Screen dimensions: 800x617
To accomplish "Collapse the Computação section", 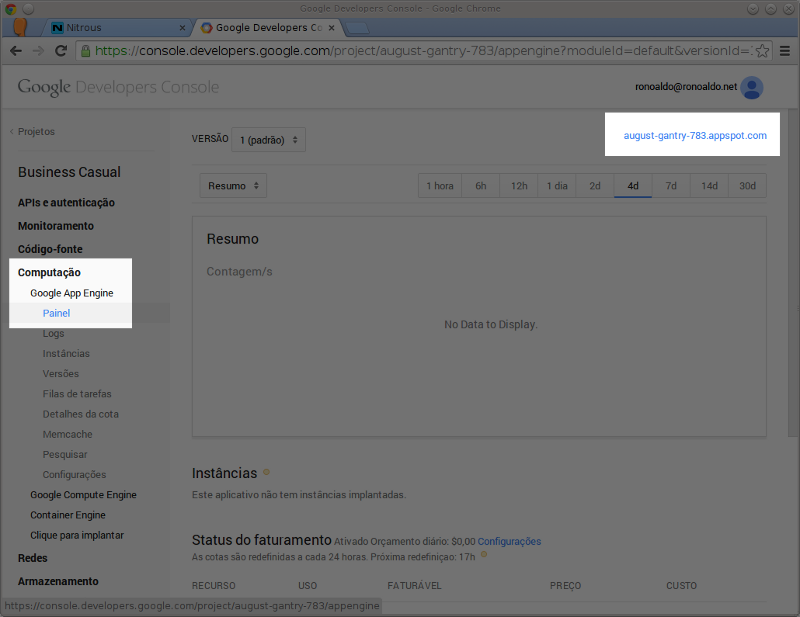I will (49, 273).
